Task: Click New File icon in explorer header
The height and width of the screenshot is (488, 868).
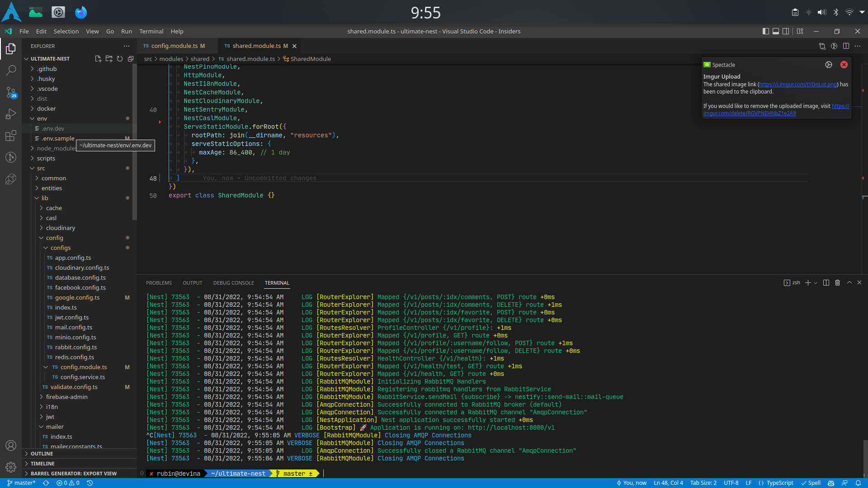Action: point(98,59)
